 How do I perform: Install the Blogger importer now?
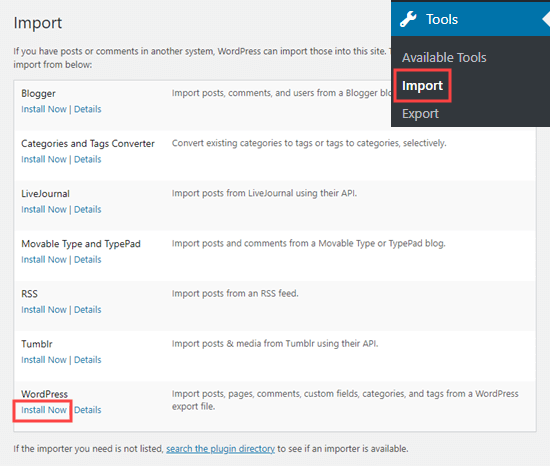tap(44, 109)
